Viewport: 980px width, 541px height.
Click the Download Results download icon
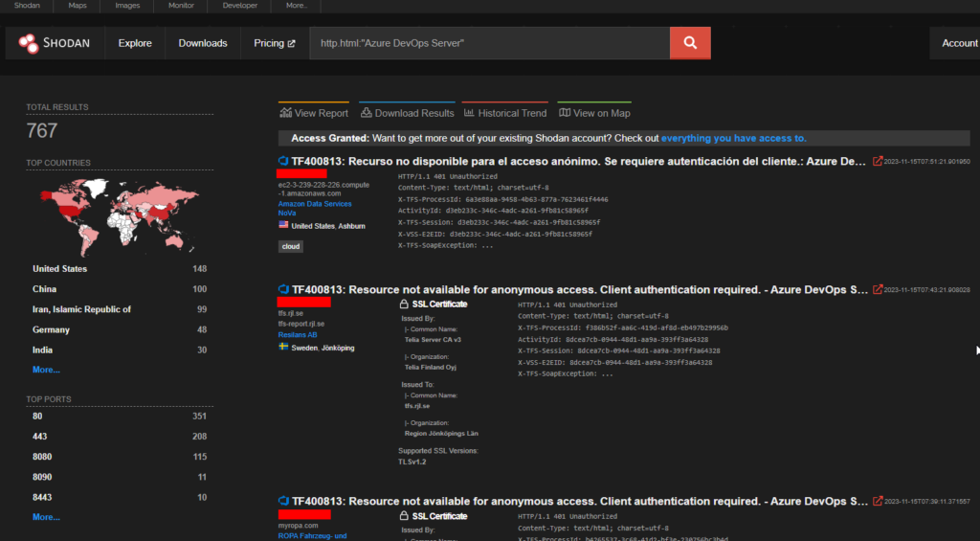point(367,113)
